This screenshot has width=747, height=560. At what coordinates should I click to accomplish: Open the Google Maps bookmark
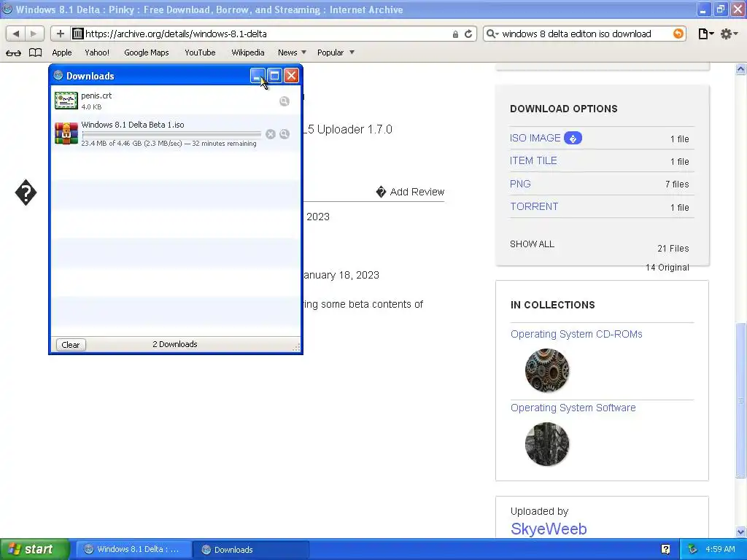tap(146, 52)
